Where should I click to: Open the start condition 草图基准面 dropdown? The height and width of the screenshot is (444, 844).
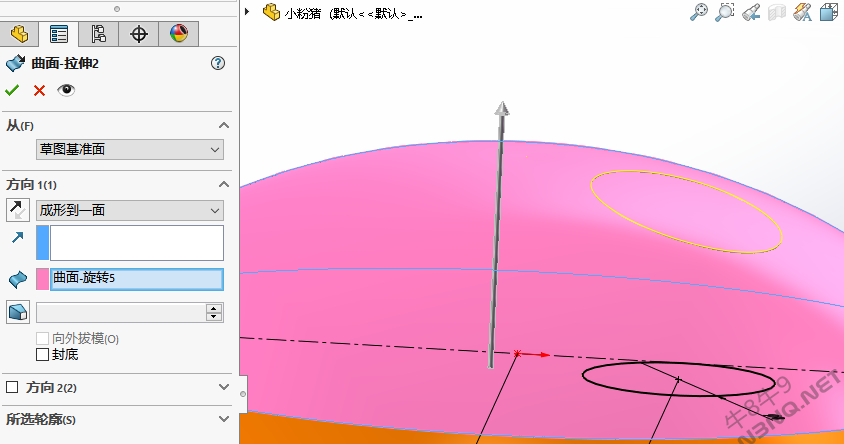pos(129,149)
